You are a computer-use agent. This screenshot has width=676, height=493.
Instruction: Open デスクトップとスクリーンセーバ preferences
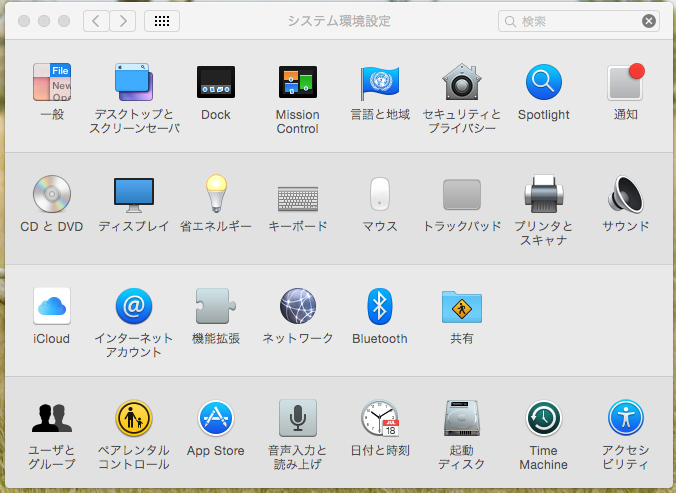pyautogui.click(x=134, y=82)
